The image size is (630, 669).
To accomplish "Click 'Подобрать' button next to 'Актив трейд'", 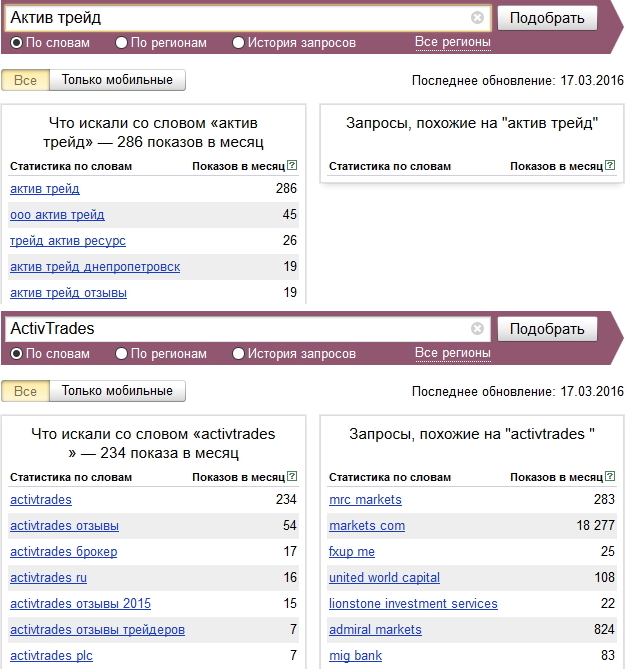I will pos(547,18).
